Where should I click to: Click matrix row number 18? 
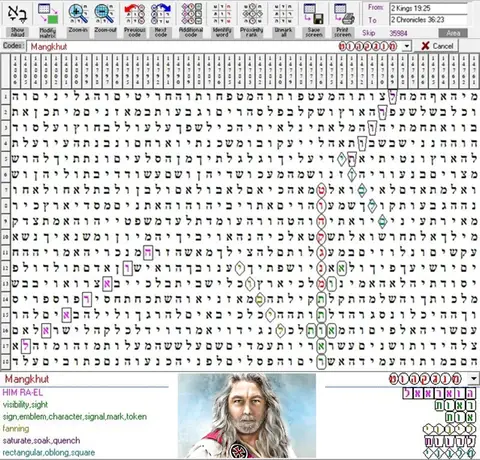(x=5, y=361)
